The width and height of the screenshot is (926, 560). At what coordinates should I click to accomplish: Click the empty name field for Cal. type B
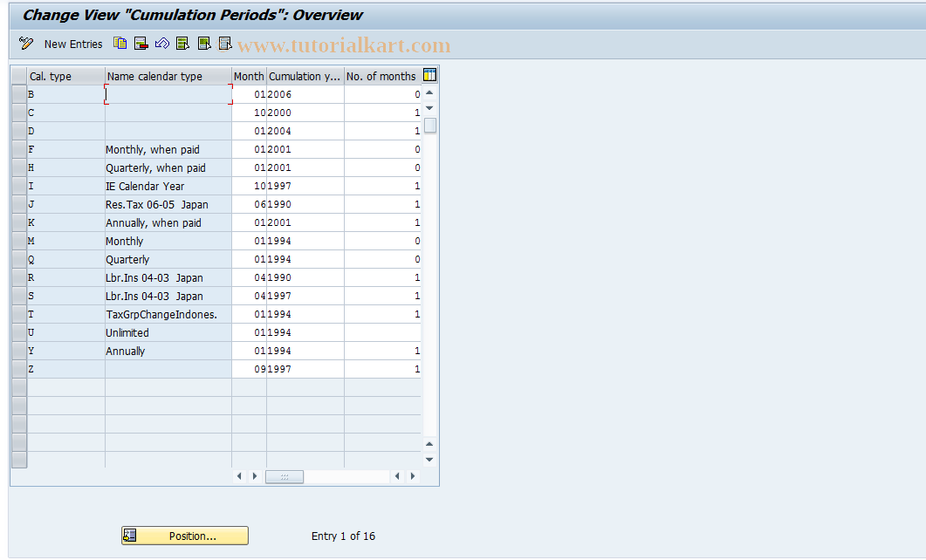point(168,94)
